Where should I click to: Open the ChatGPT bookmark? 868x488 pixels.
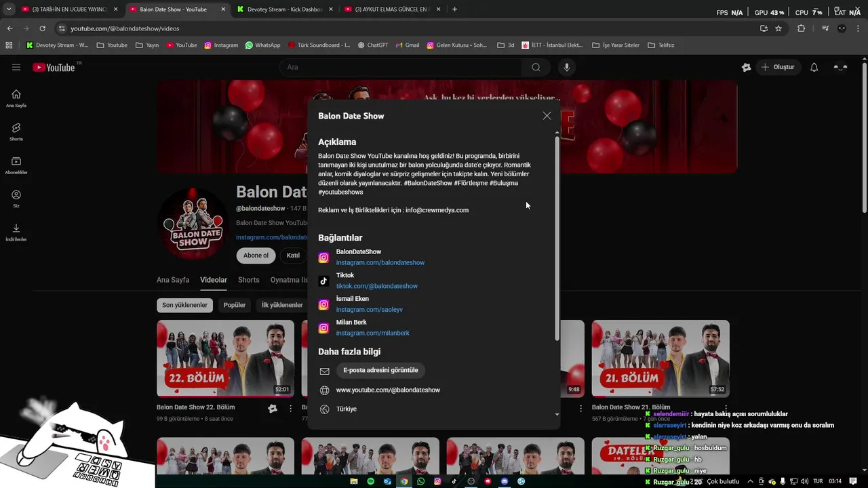point(372,45)
